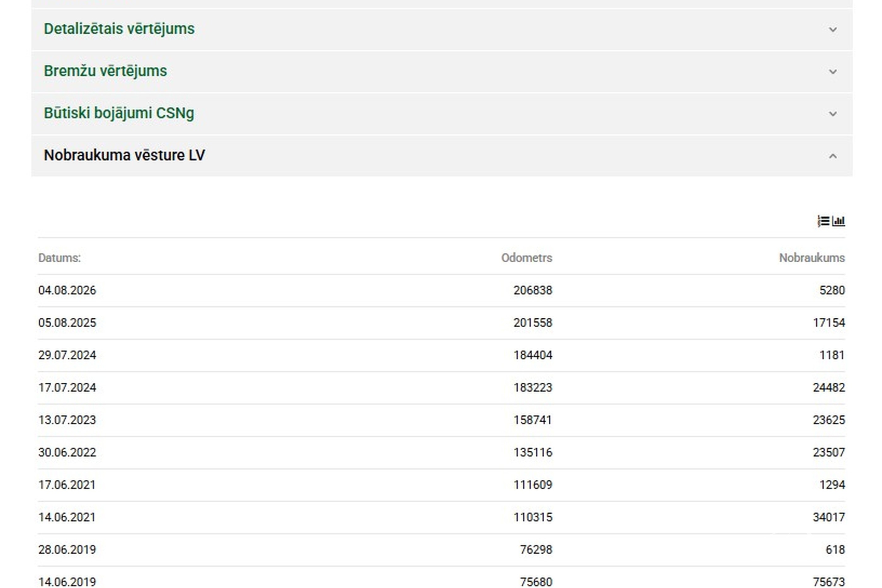Image resolution: width=882 pixels, height=588 pixels.
Task: Open Detalizētais vērtējums section title
Action: tap(119, 29)
